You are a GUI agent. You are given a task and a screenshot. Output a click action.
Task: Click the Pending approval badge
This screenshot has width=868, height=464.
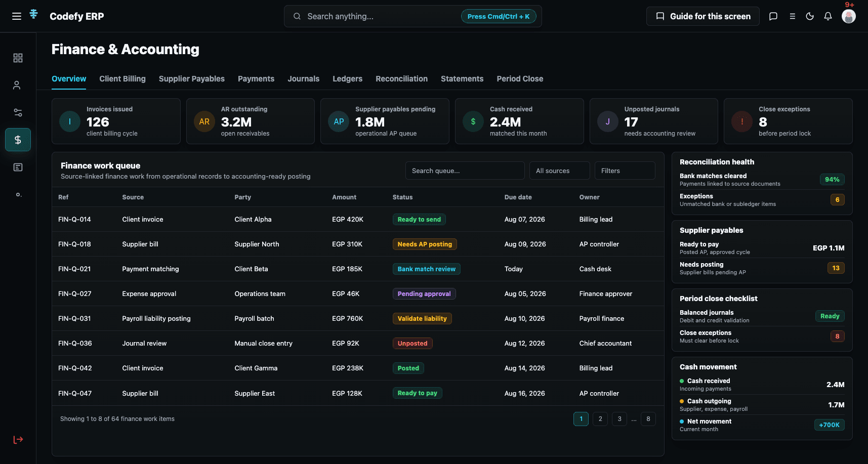(424, 293)
